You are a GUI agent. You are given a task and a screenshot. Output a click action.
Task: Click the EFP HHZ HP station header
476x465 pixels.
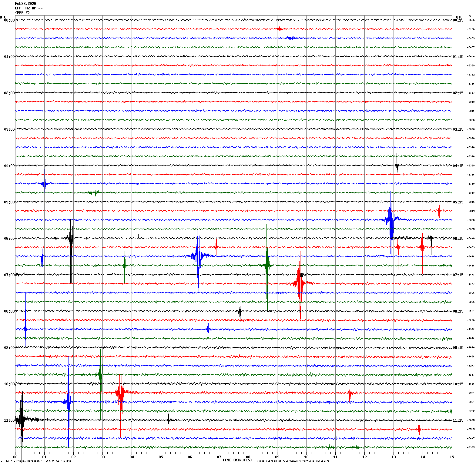[28, 8]
